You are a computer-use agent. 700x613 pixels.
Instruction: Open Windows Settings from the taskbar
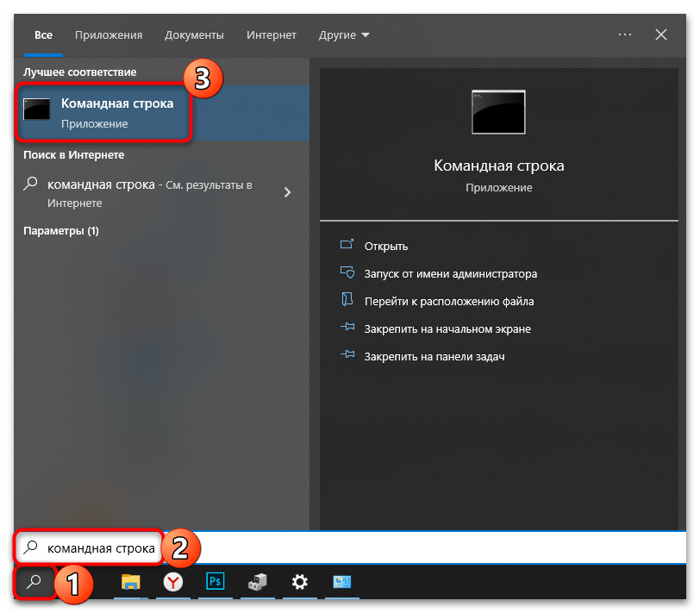click(x=299, y=584)
